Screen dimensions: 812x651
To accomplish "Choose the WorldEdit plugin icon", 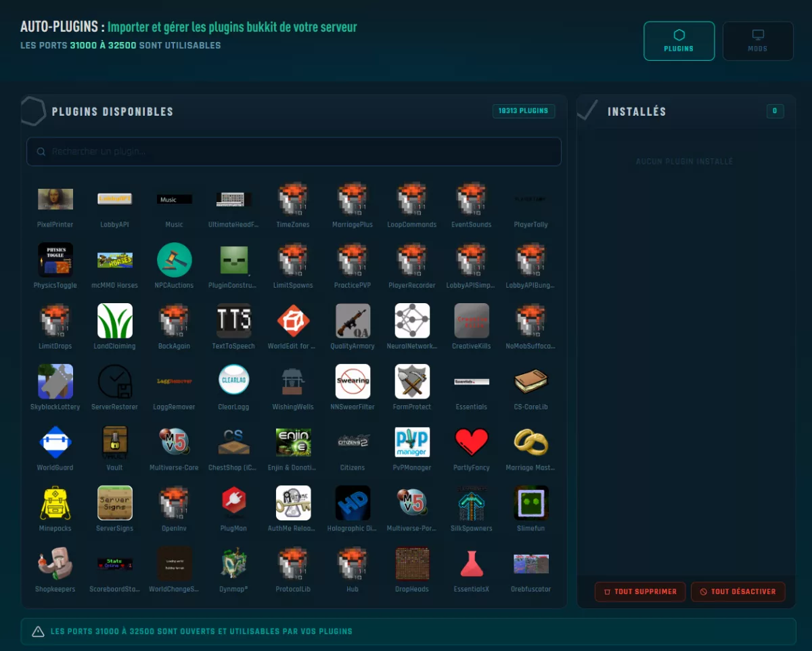I will coord(294,321).
